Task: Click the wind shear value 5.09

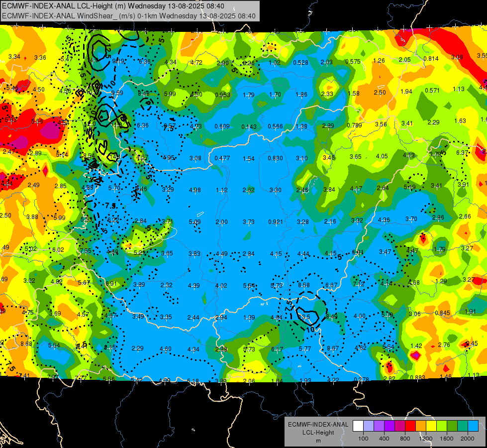Action: click(195, 222)
